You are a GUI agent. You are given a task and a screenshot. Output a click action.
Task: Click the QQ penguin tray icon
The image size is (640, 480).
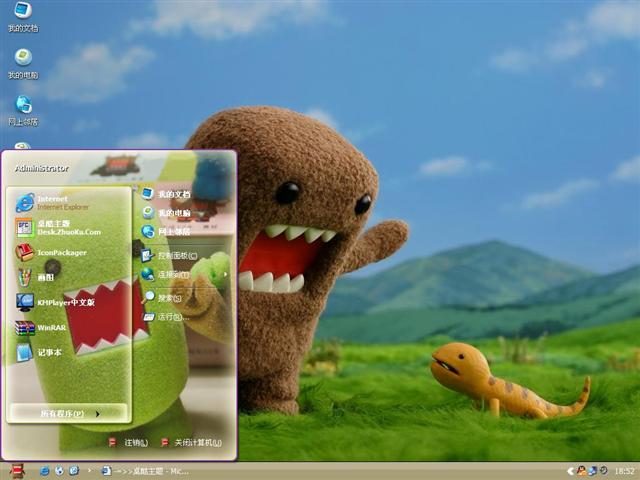tap(582, 471)
